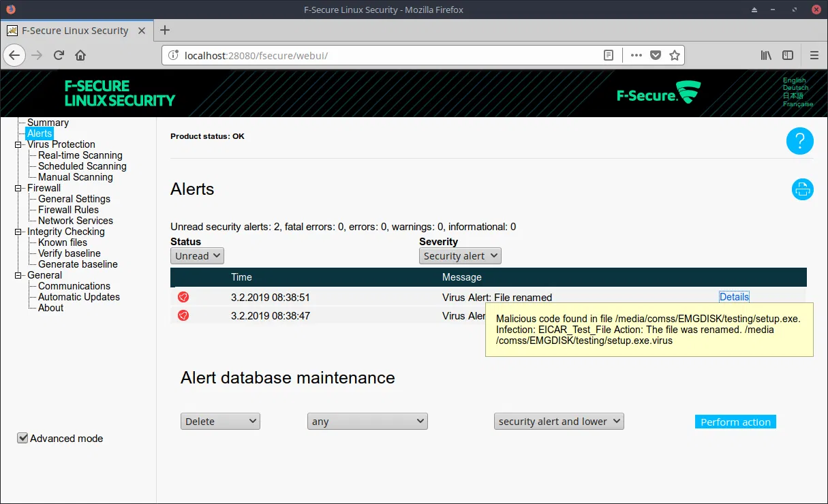The image size is (828, 504).
Task: Open Communications settings
Action: [74, 286]
